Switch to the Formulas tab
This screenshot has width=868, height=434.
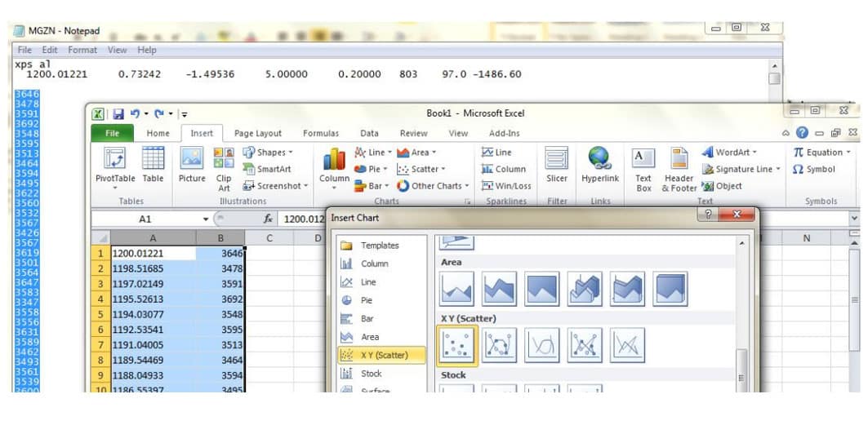tap(321, 133)
